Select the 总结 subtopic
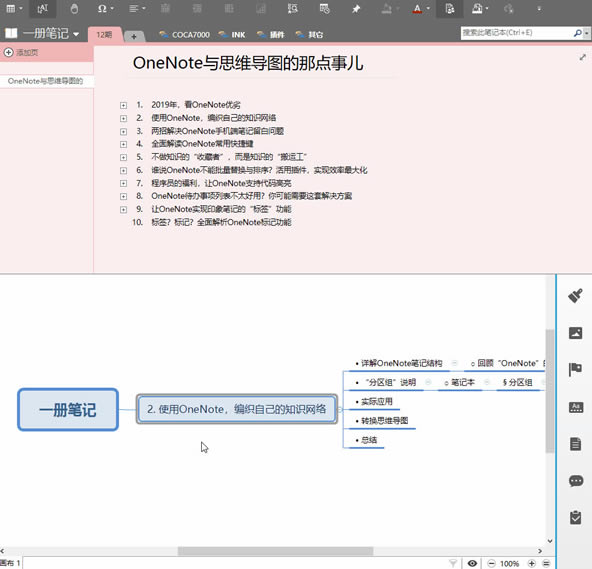592x569 pixels. (x=368, y=440)
